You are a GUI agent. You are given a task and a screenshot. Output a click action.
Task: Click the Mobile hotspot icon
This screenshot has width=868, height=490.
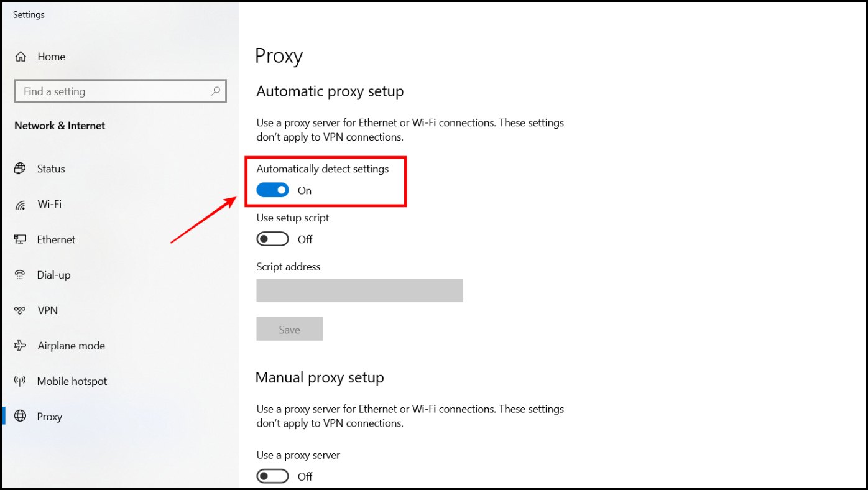21,381
